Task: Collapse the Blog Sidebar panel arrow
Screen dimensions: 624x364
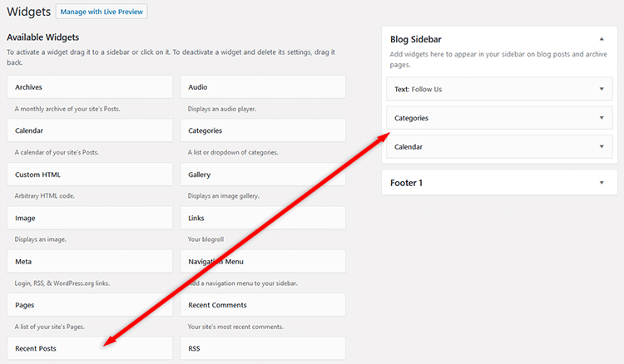Action: pos(602,39)
